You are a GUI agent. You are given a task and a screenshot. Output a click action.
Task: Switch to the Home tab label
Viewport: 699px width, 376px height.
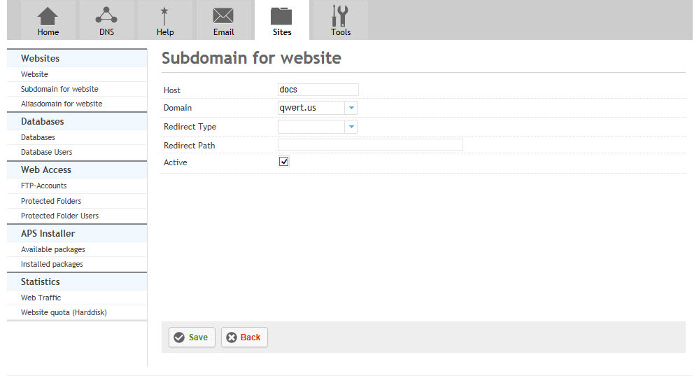tap(48, 32)
